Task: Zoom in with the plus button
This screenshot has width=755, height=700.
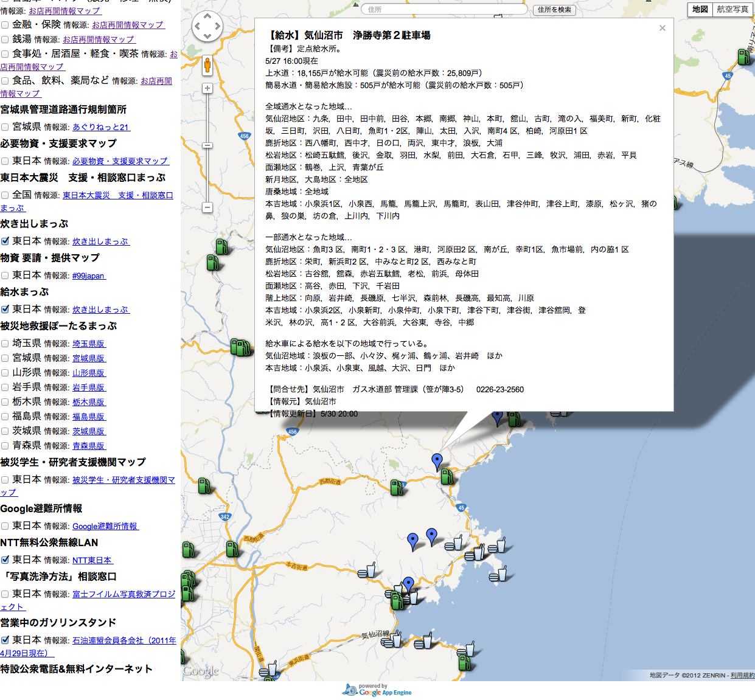Action: 207,88
